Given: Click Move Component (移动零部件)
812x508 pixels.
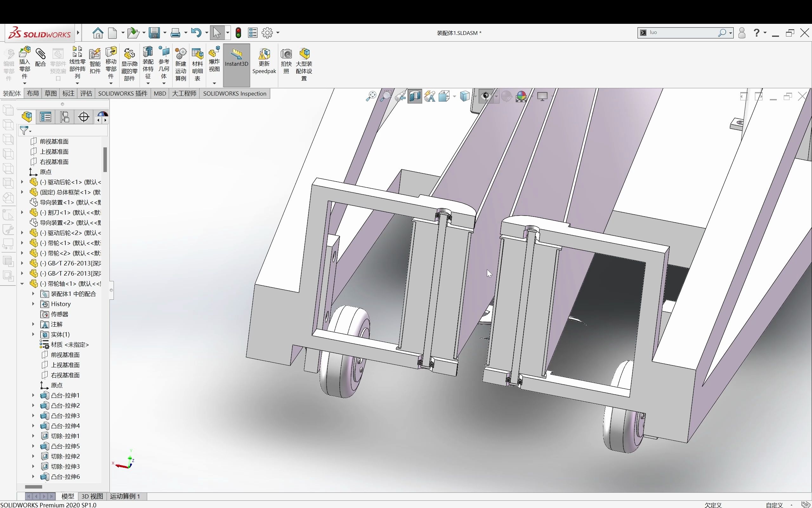Looking at the screenshot, I should point(111,63).
